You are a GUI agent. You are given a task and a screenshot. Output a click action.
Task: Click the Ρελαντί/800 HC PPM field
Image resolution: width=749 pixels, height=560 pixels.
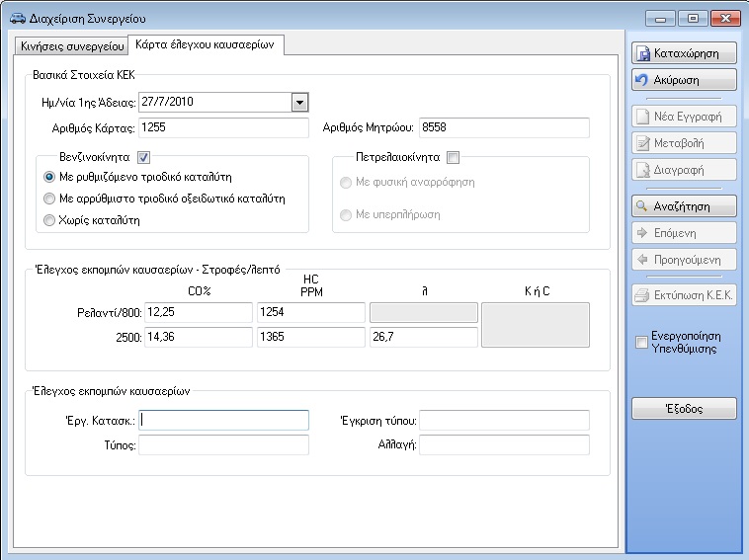point(311,312)
